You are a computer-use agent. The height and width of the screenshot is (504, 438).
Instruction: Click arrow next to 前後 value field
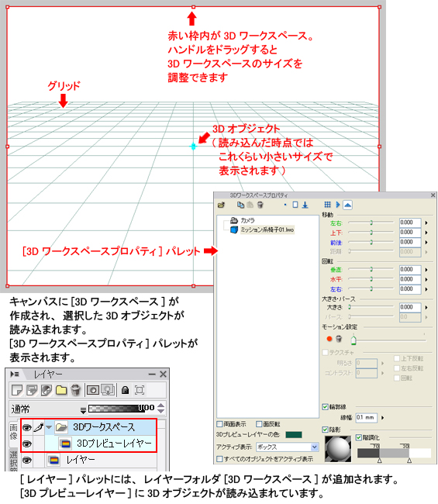pyautogui.click(x=426, y=242)
